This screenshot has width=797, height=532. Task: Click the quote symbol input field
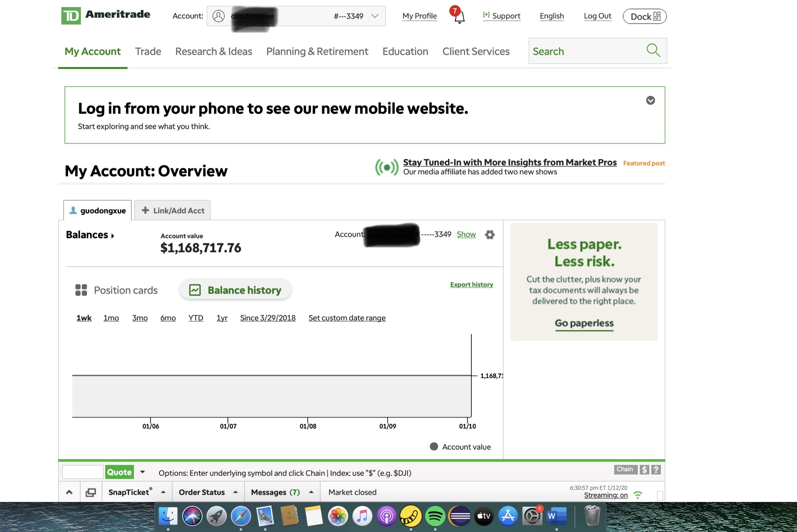83,472
